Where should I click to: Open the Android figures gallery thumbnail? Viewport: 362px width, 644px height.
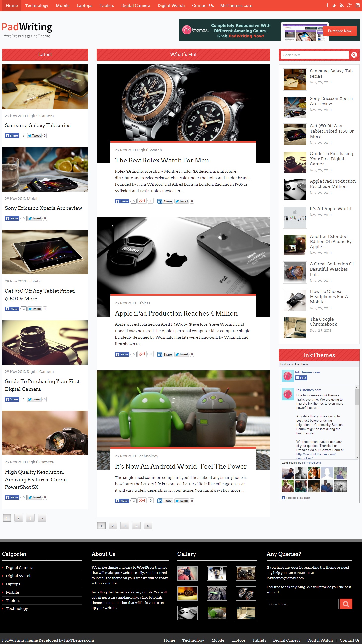click(x=217, y=613)
